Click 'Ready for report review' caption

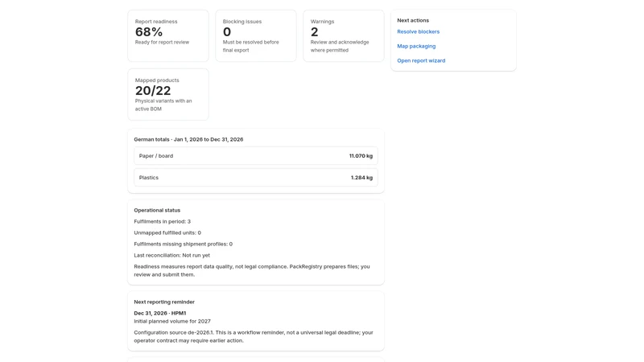[162, 43]
